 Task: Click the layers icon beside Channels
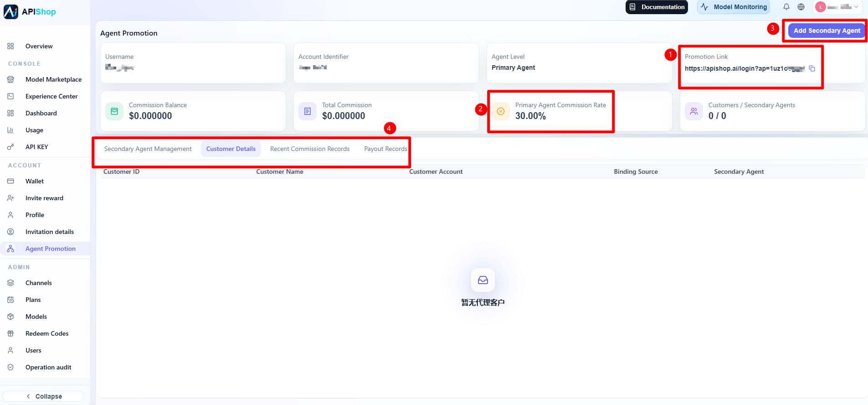[x=10, y=283]
